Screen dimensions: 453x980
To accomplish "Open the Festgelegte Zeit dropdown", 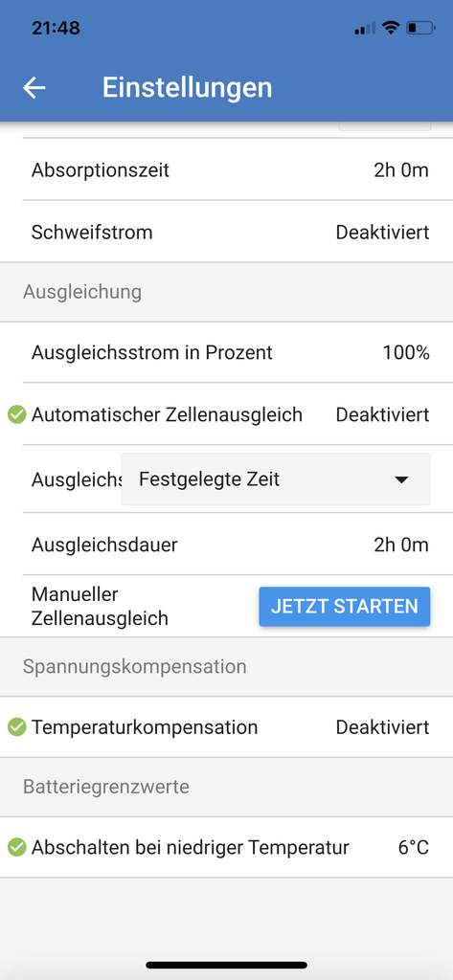I will click(x=275, y=479).
